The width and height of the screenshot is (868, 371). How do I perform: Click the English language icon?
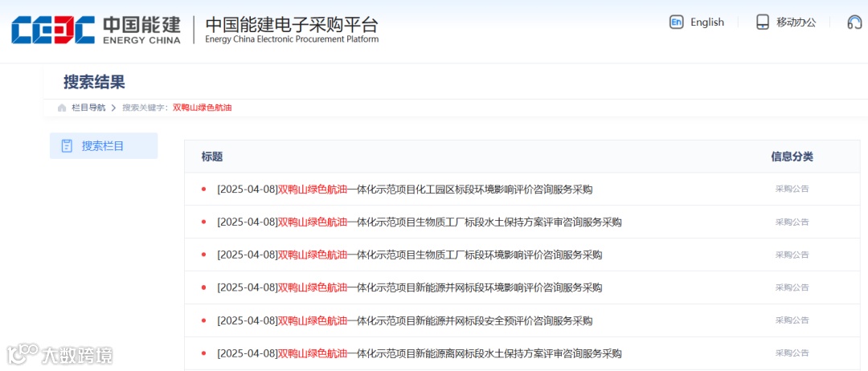point(676,22)
